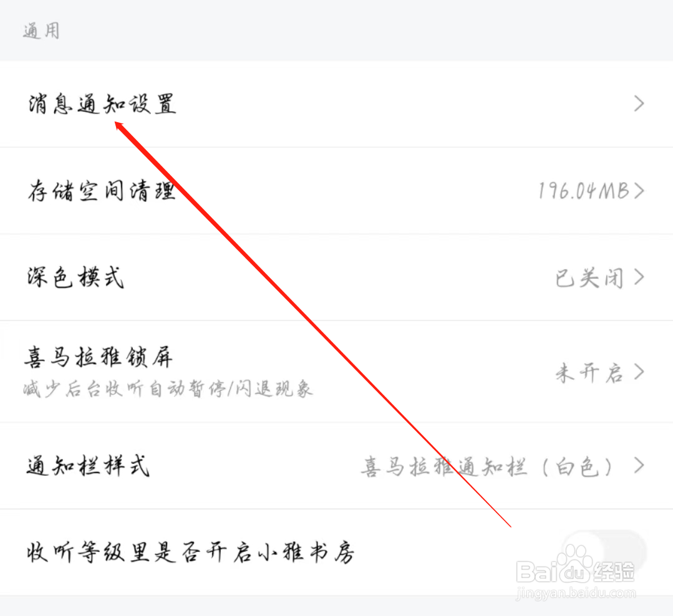Screen dimensions: 673x616
Task: Open 消息通知设置 menu entry
Action: point(337,104)
